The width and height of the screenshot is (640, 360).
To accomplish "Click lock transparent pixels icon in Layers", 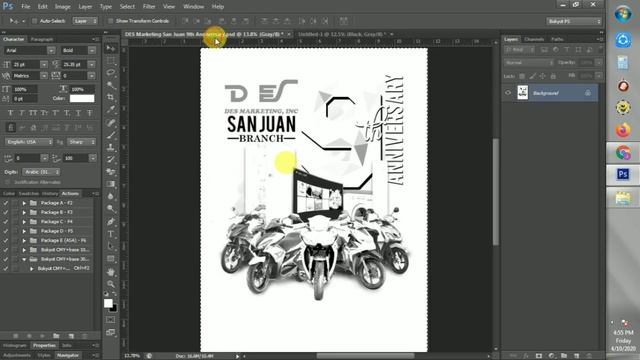I will 522,76.
